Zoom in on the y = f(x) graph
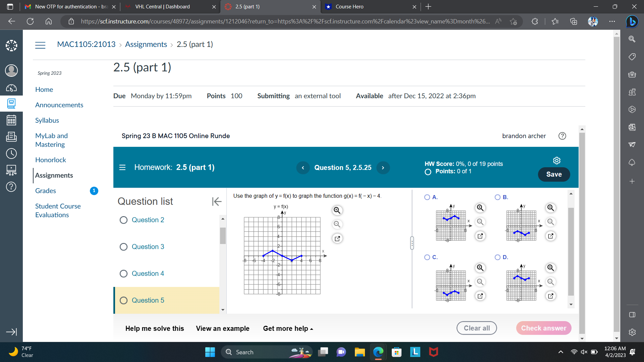Screen dimensions: 644x362 [337, 210]
